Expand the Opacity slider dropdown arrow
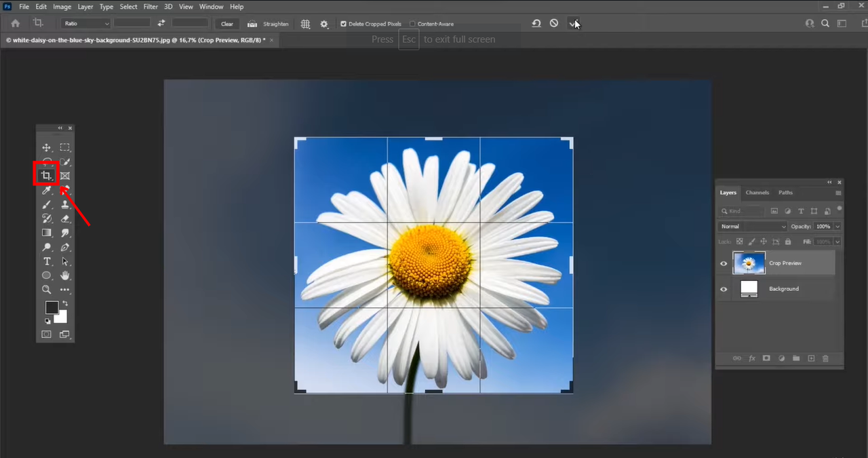The width and height of the screenshot is (868, 458). (x=837, y=227)
